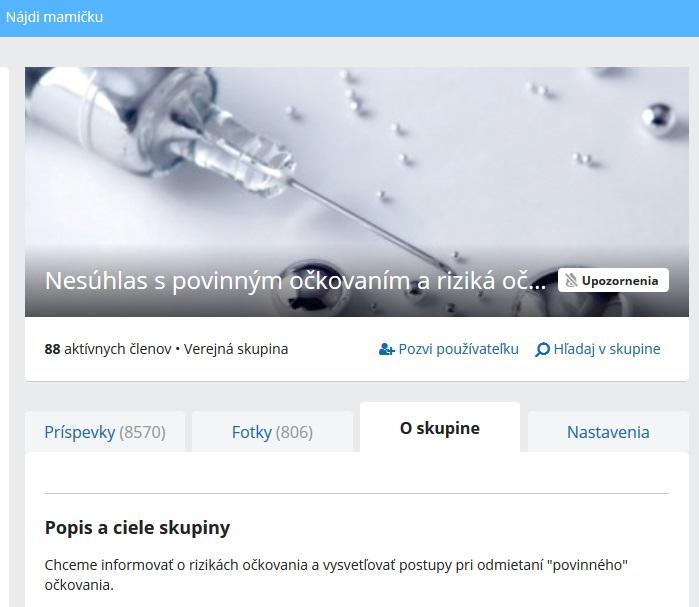Click the group title Nesúhlas s povinným očkovaním

click(296, 281)
